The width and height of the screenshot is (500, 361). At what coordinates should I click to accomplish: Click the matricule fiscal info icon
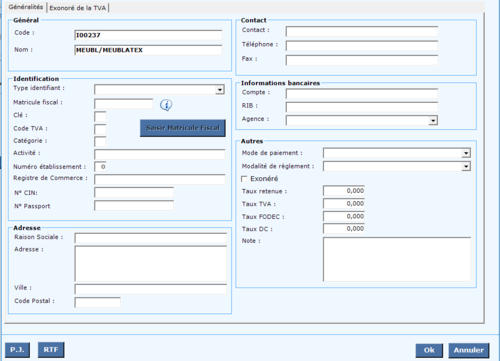click(166, 105)
